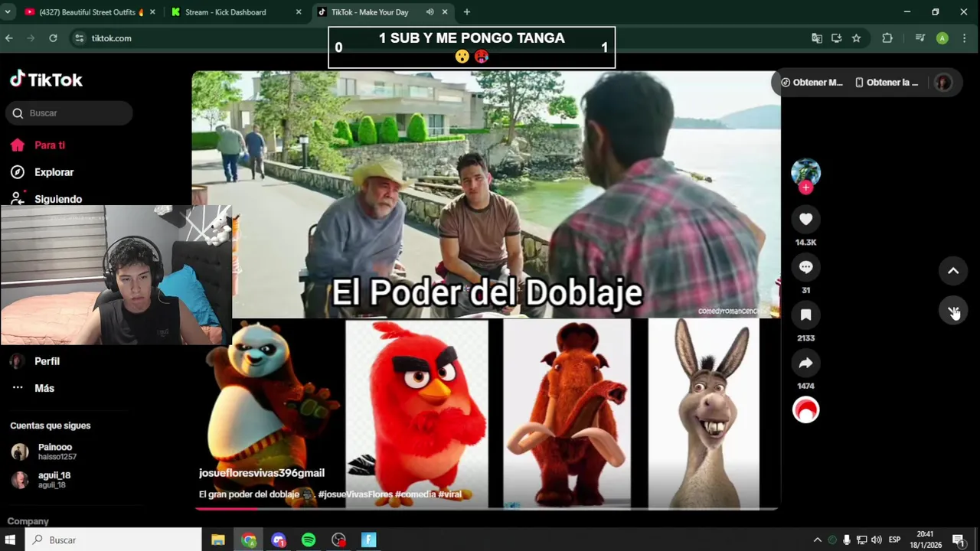Image resolution: width=980 pixels, height=551 pixels.
Task: Open the Chrome profile avatar A
Action: tap(942, 38)
